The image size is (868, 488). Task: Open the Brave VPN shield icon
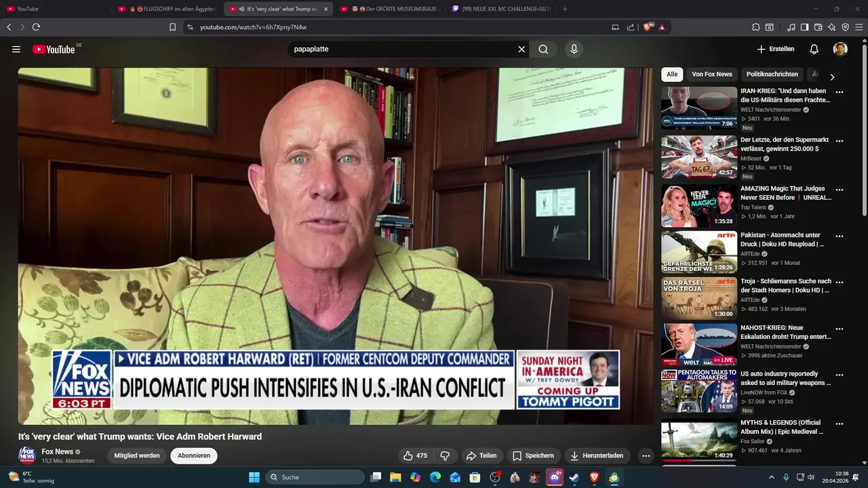[x=845, y=27]
